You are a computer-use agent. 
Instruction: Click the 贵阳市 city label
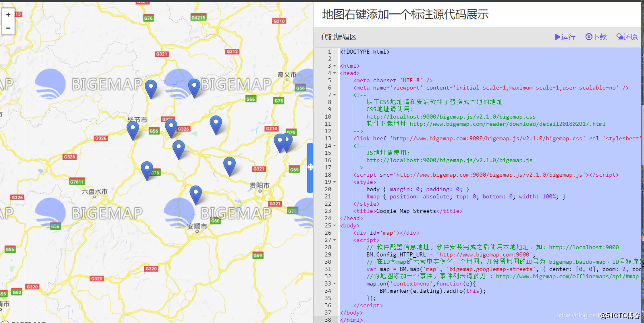point(259,185)
